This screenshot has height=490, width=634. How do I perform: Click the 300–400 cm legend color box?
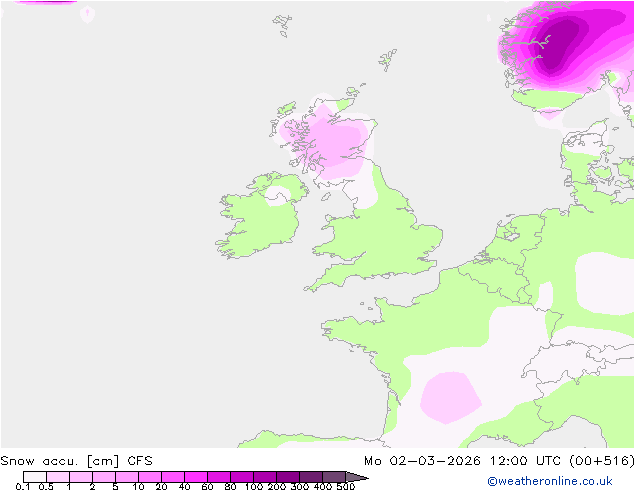pyautogui.click(x=311, y=477)
